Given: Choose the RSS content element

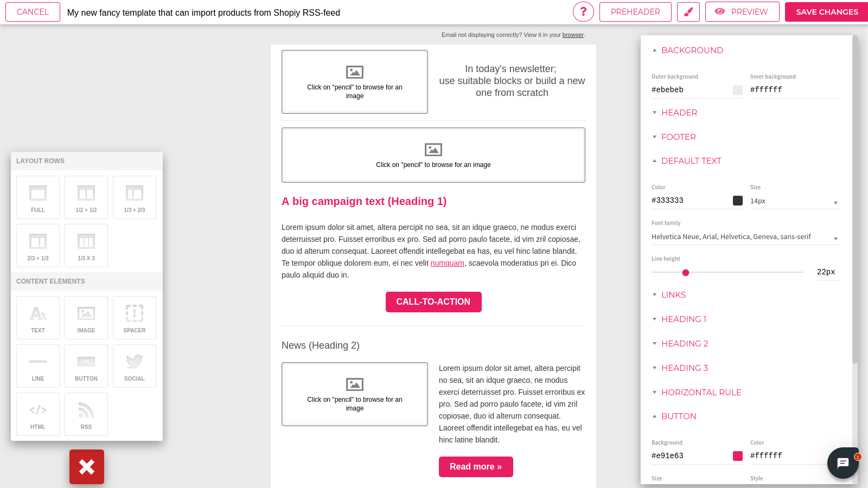Looking at the screenshot, I should tap(86, 414).
